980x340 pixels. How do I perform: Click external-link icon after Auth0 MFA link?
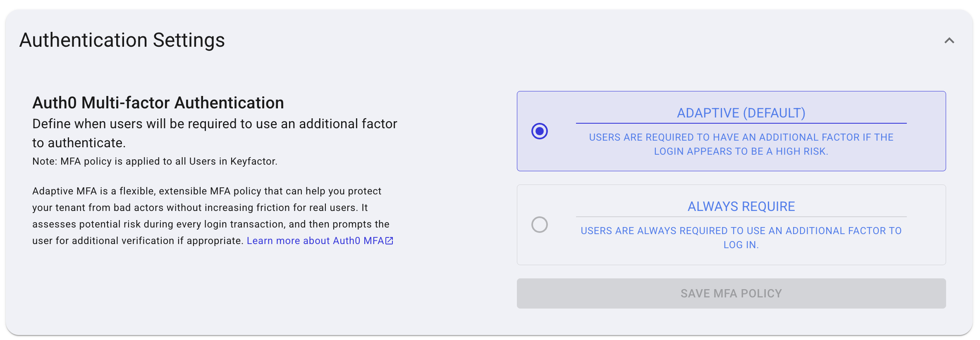[389, 241]
